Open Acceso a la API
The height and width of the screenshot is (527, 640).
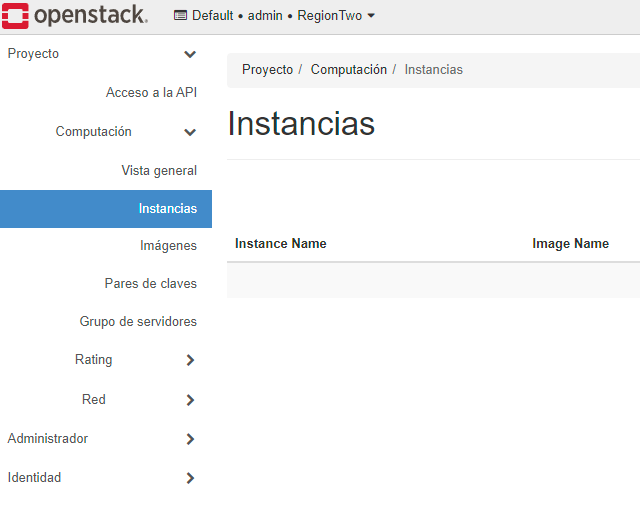click(x=151, y=93)
